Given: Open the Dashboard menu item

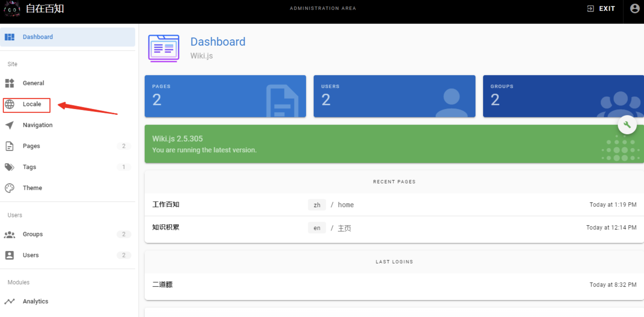Looking at the screenshot, I should click(x=38, y=37).
